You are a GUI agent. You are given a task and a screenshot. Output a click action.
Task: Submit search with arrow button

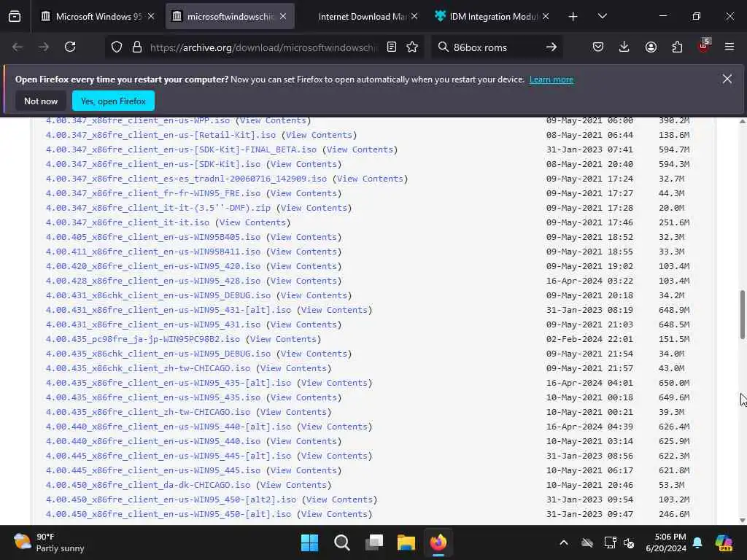pyautogui.click(x=551, y=47)
